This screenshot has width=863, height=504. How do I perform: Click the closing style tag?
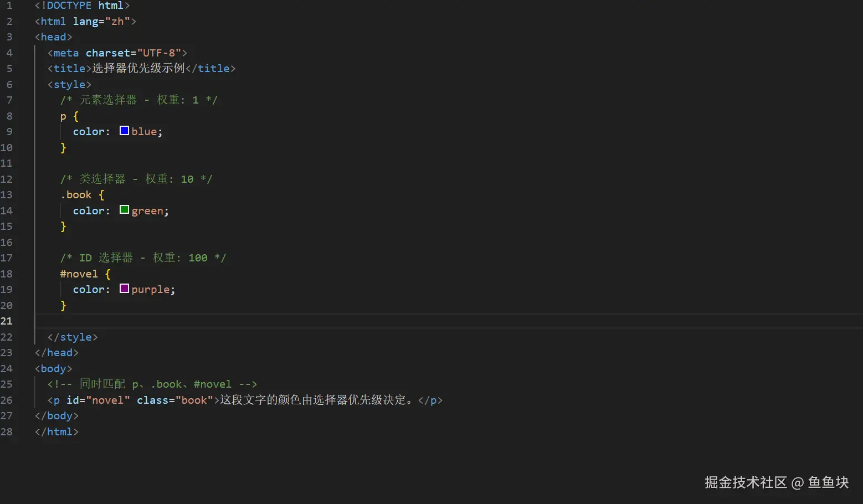73,337
